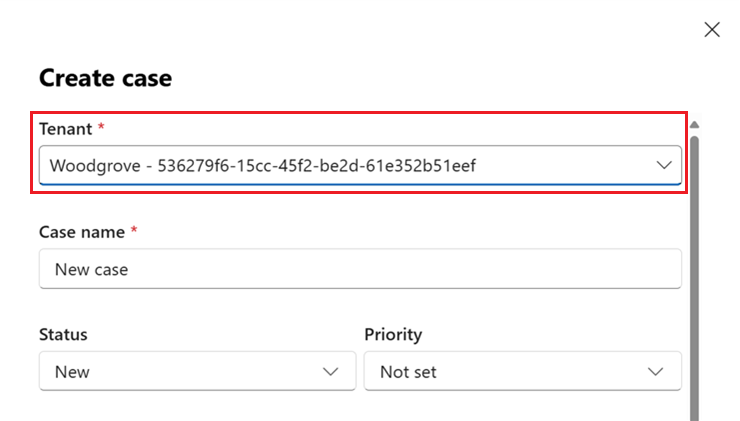Close the Create case panel
Viewport: 740px width, 421px height.
coord(712,30)
